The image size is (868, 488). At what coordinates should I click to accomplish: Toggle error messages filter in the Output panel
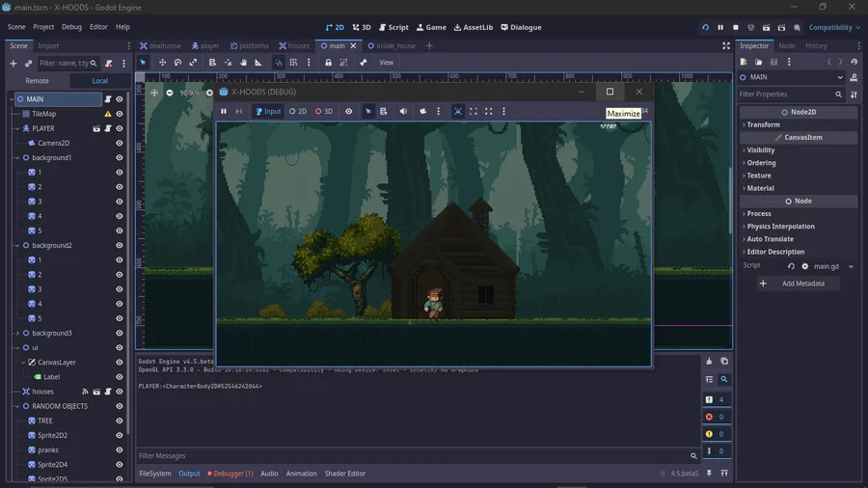tap(717, 417)
